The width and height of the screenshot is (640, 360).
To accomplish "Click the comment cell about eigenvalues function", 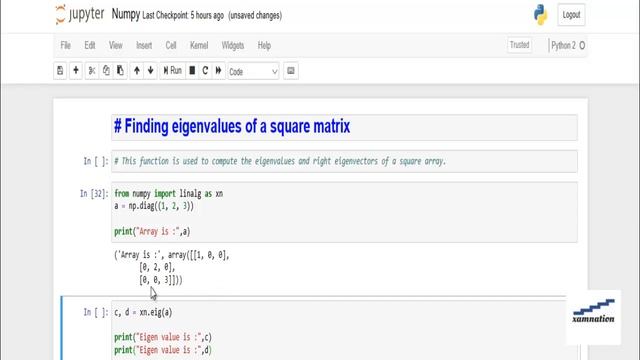I will pos(344,161).
